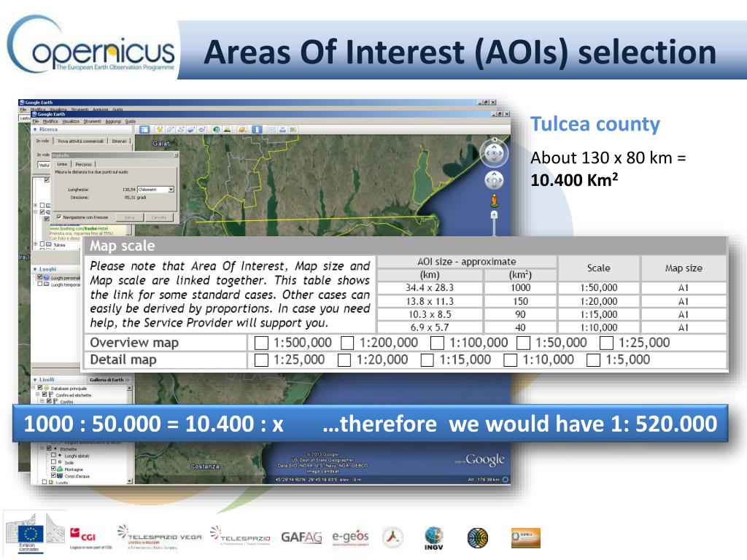Screen dimensions: 747x560
Task: Enable the Isole layer checkbox
Action: (x=54, y=462)
